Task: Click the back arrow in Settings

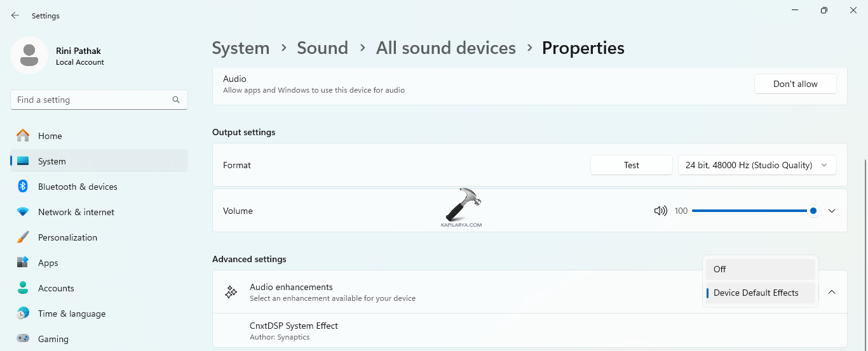Action: [x=15, y=15]
